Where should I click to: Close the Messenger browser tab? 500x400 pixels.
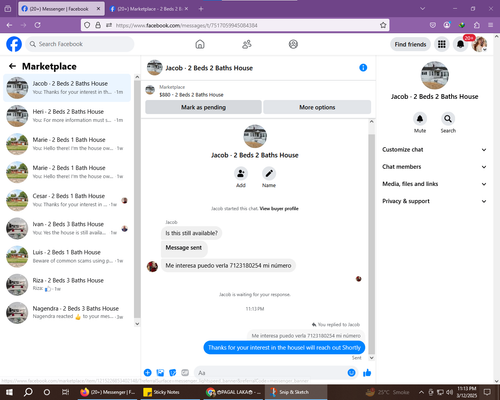pos(98,9)
